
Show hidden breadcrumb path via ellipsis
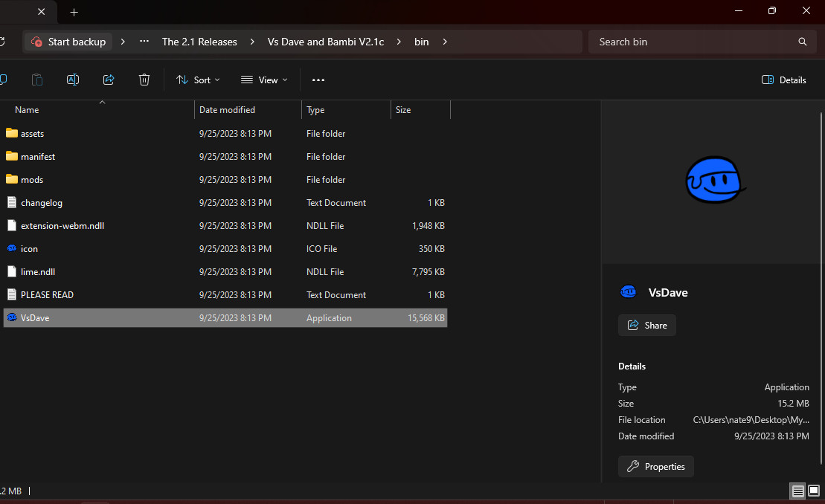coord(144,42)
